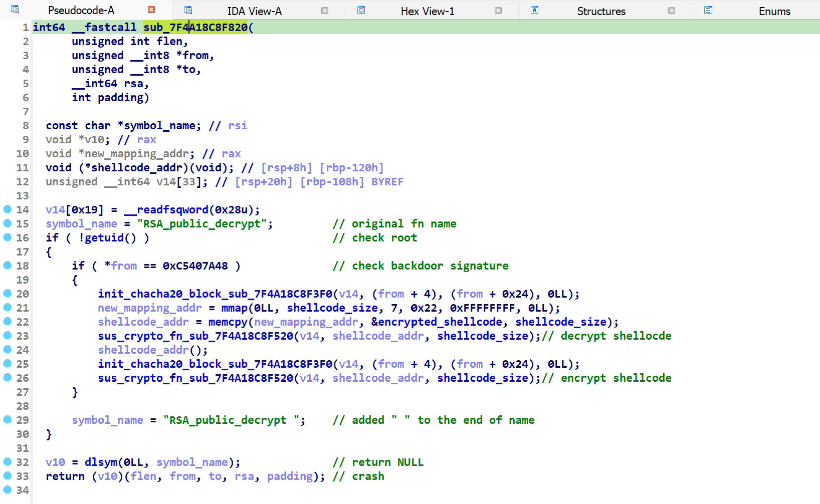Click init_chacha20_block call on line 20

[x=215, y=294]
